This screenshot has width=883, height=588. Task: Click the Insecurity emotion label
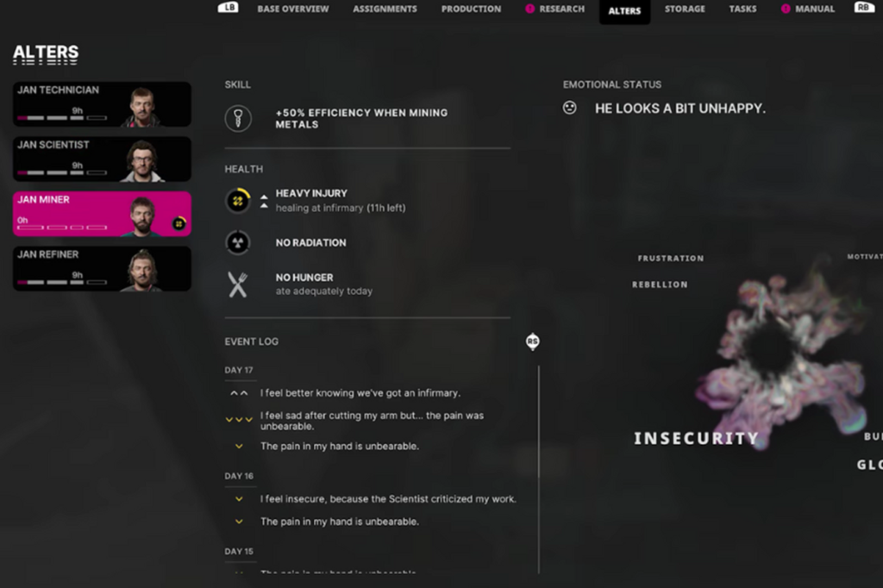pyautogui.click(x=696, y=438)
